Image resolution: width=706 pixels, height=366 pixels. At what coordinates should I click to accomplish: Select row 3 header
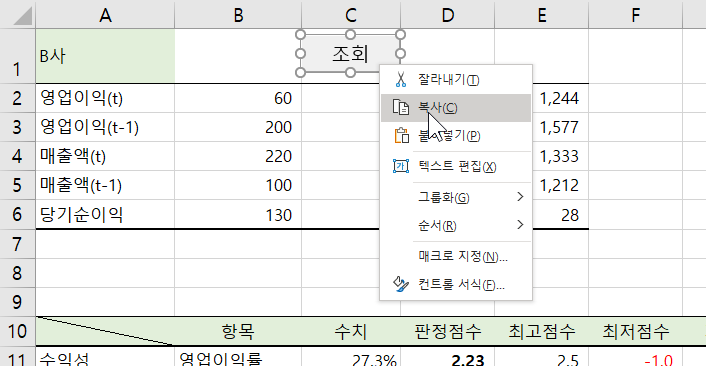(17, 127)
